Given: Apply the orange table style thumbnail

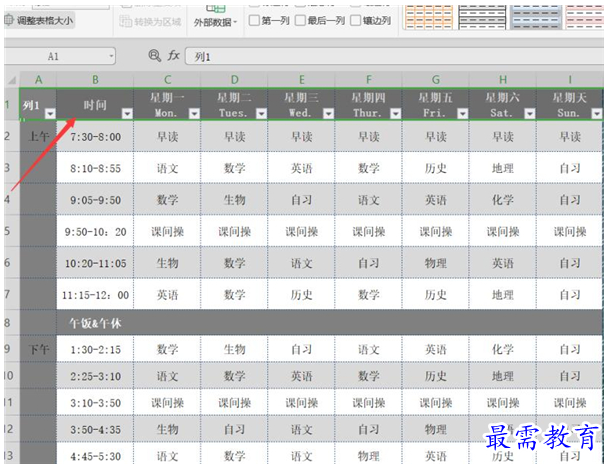Looking at the screenshot, I should (428, 17).
